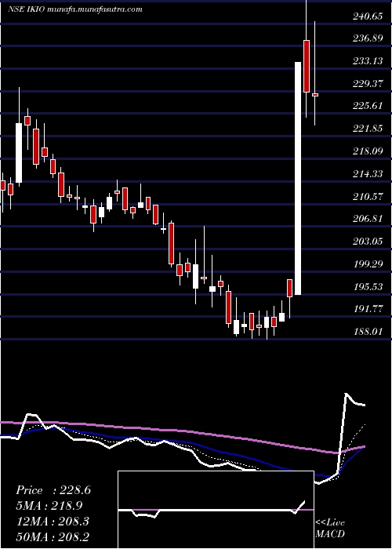The height and width of the screenshot is (549, 392).
Task: Click the NSE IKIO munafasutra.com title text
Action: 75,9
